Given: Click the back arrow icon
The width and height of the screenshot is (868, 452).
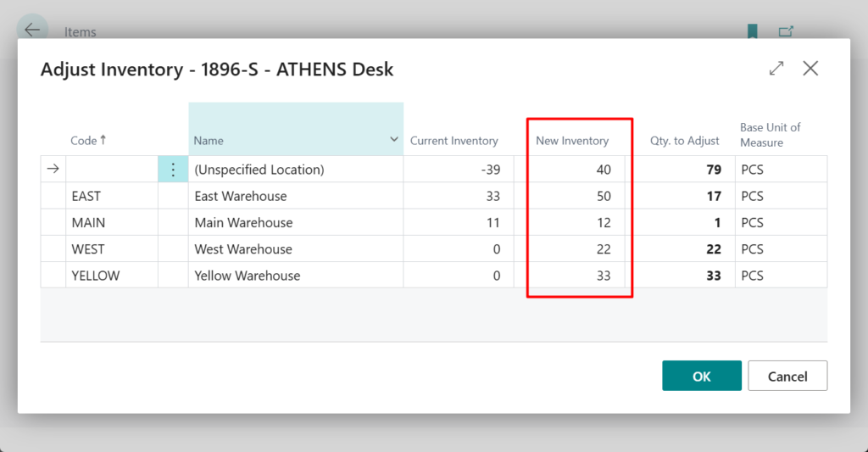Looking at the screenshot, I should coord(32,31).
